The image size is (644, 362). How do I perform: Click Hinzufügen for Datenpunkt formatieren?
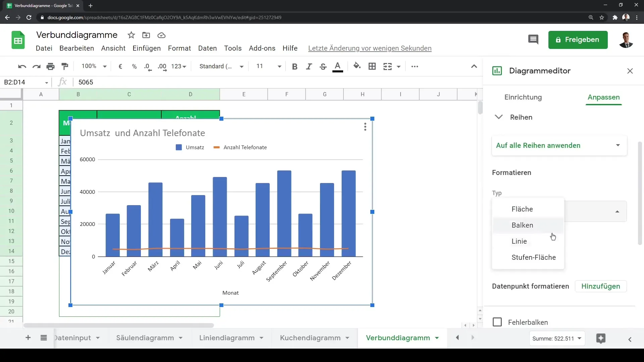pyautogui.click(x=600, y=286)
